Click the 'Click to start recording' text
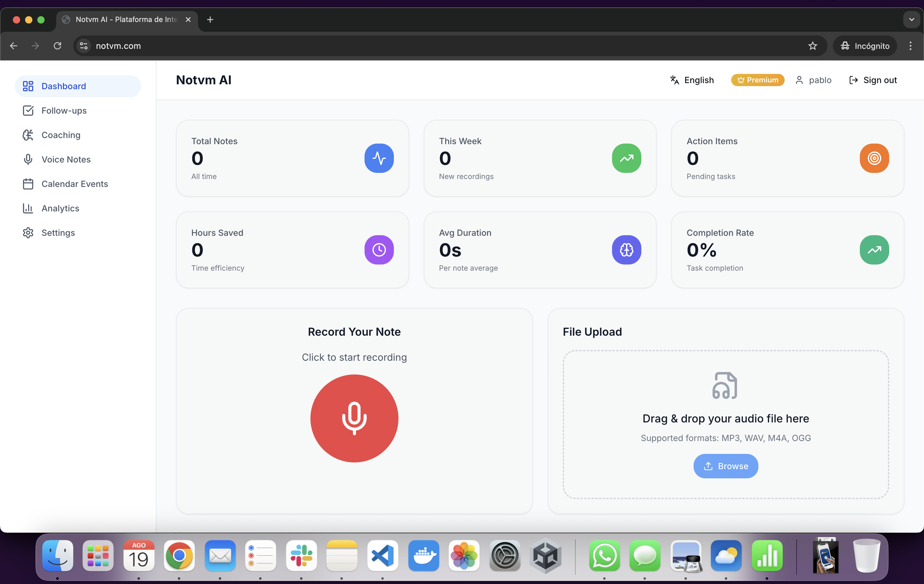Image resolution: width=924 pixels, height=584 pixels. [x=354, y=357]
